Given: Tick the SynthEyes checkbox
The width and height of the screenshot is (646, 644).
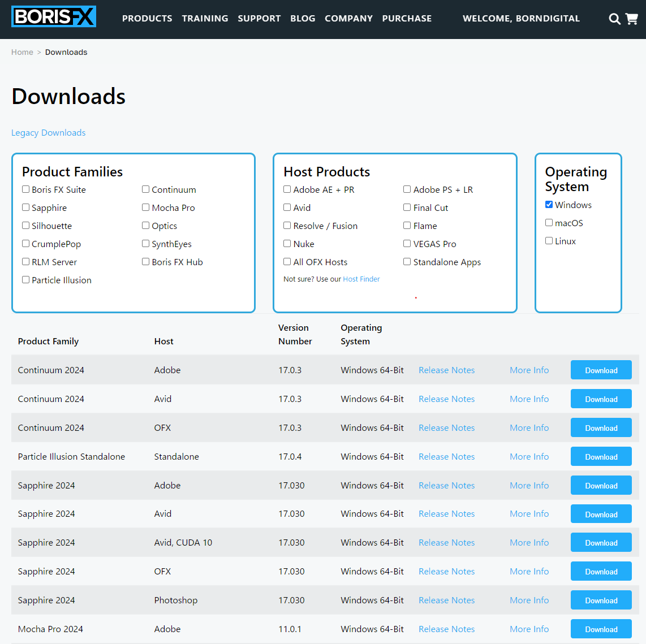Looking at the screenshot, I should coord(145,243).
